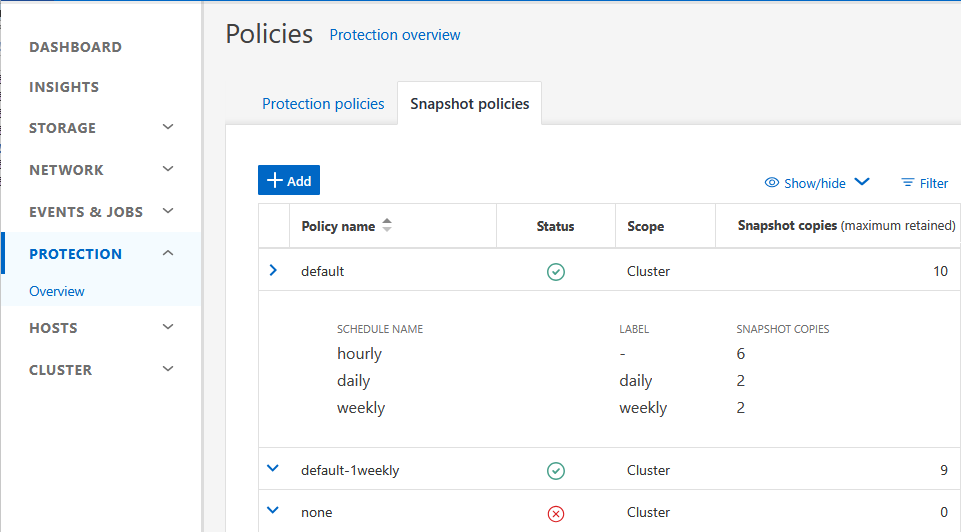Open the Filter option
The width and height of the screenshot is (961, 532).
point(924,183)
